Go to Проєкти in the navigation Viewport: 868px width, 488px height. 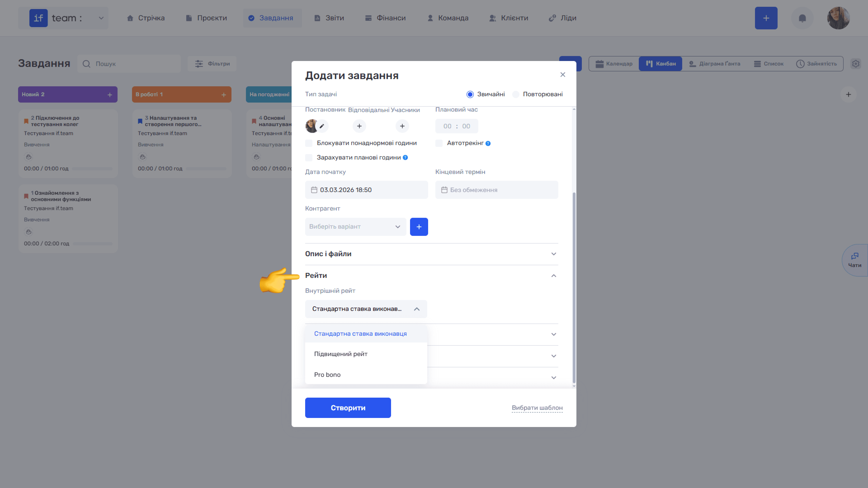[x=206, y=18]
